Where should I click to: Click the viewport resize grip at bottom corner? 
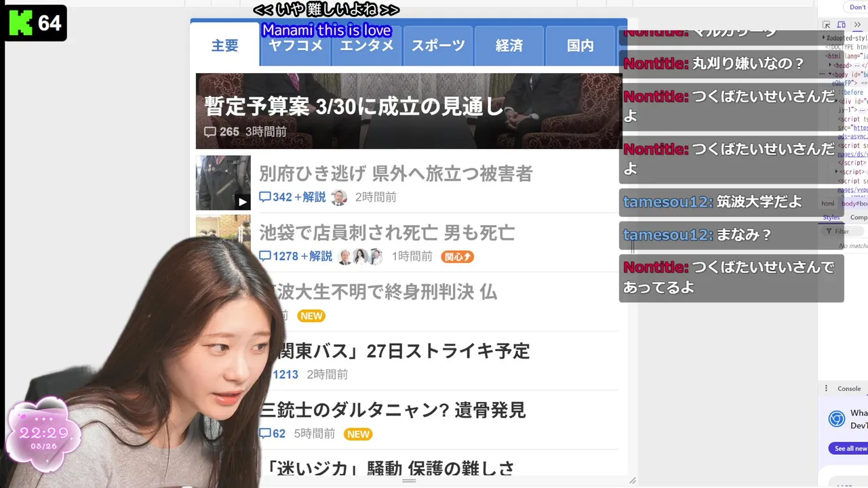pos(632,481)
